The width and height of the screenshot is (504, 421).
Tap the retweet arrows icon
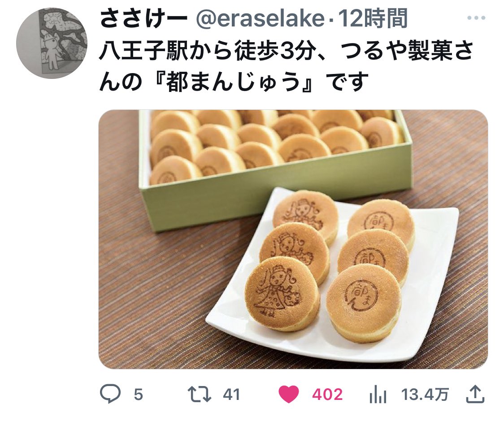200,395
